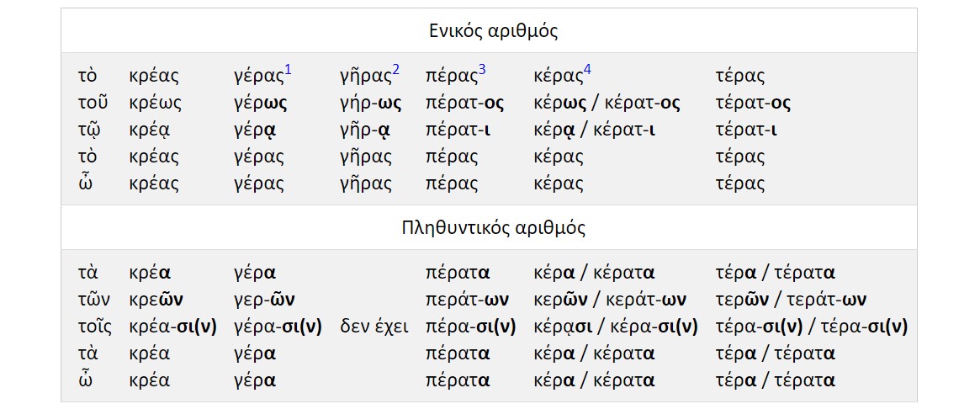Image resolution: width=980 pixels, height=420 pixels.
Task: Click the dative form κρέα-σι(ν)
Action: tap(173, 327)
